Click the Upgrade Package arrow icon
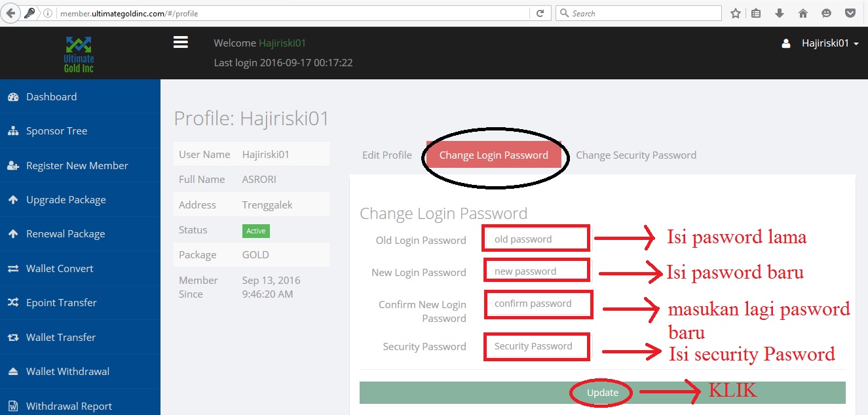Viewport: 868px width, 415px height. [x=14, y=199]
